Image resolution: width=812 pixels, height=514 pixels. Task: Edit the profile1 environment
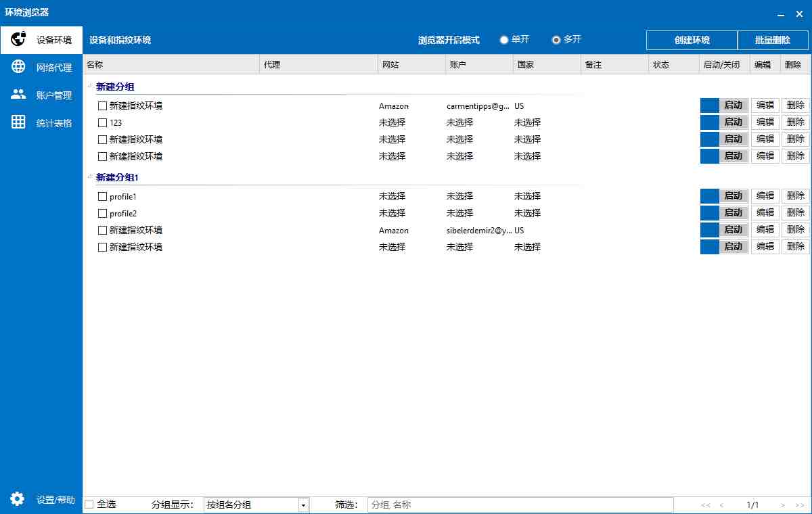(765, 196)
